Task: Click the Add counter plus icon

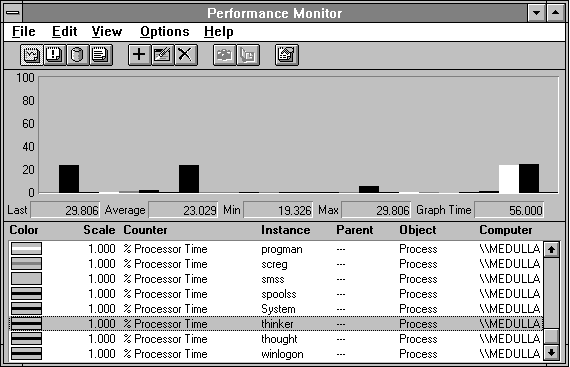Action: click(x=139, y=55)
